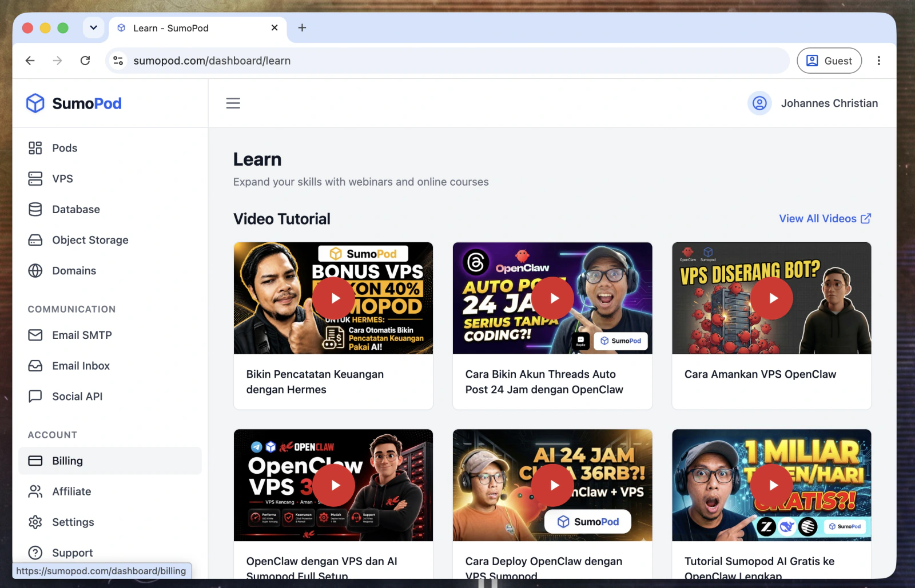
Task: Click the address bar URL field
Action: [x=447, y=61]
